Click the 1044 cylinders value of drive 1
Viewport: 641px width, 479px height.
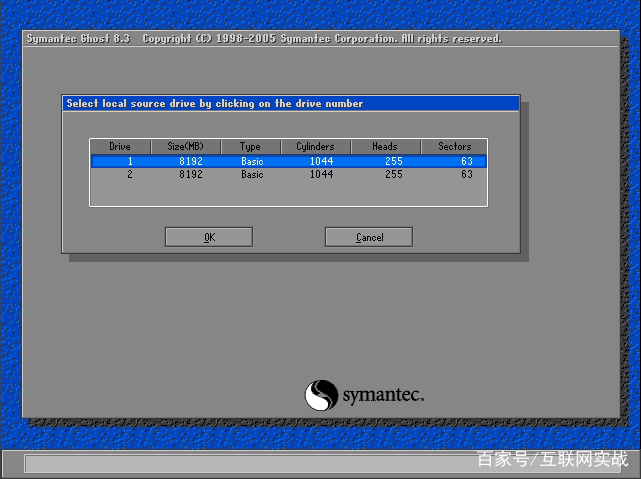coord(321,161)
